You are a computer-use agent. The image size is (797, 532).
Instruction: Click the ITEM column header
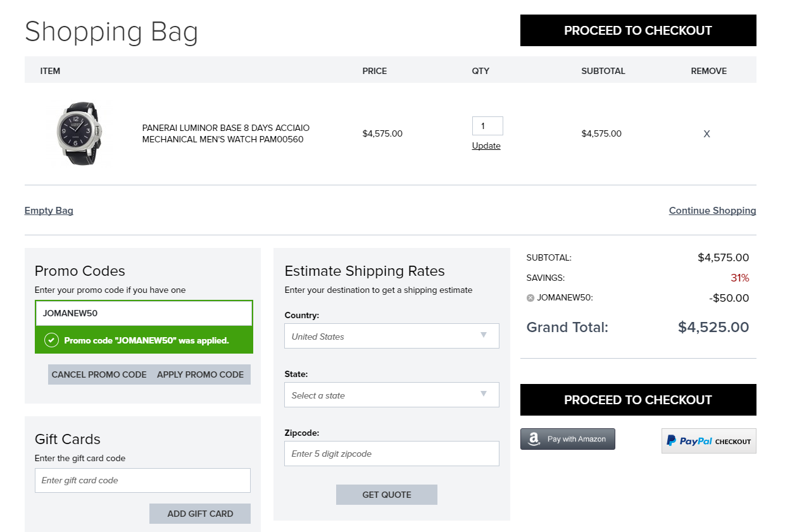pyautogui.click(x=50, y=71)
